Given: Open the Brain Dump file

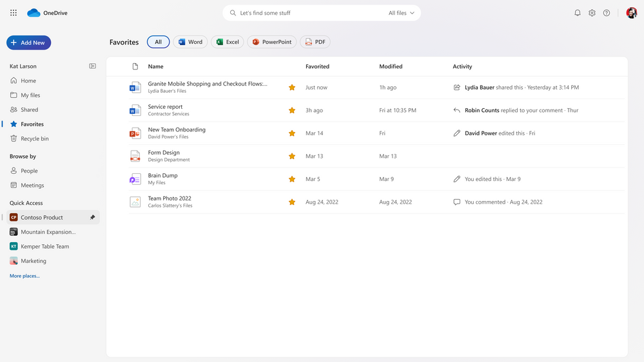Looking at the screenshot, I should point(162,175).
